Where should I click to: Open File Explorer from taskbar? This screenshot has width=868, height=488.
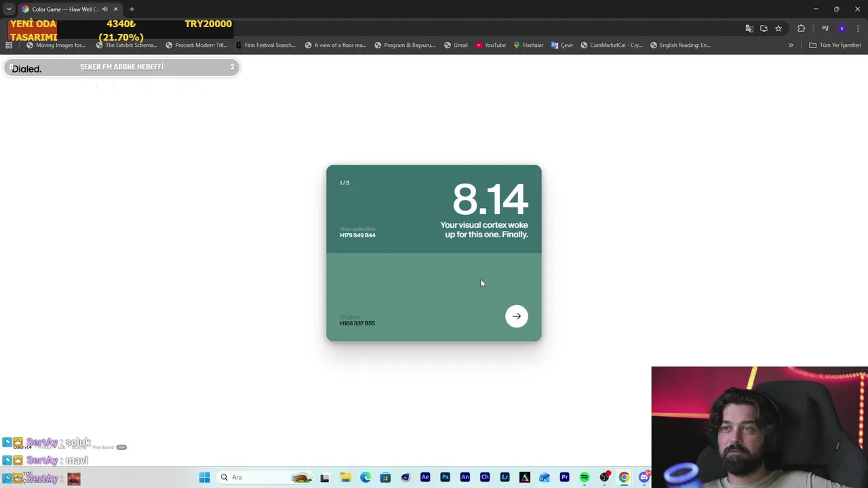[345, 478]
